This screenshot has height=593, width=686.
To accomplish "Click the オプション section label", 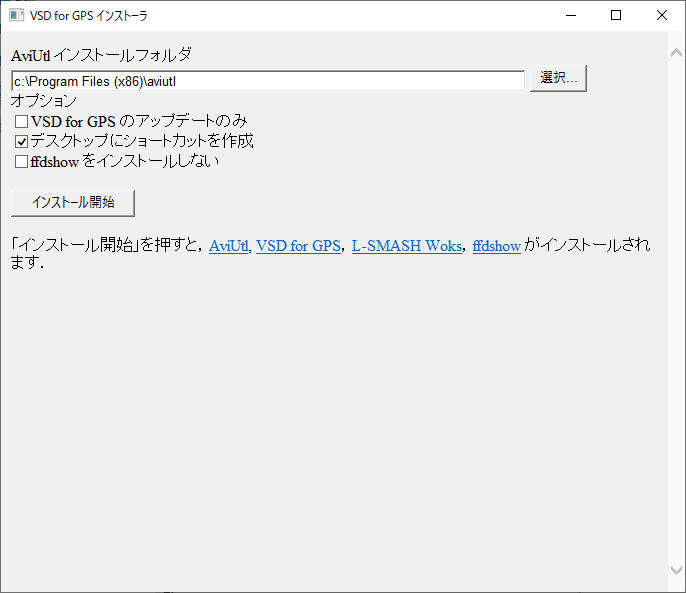I will pyautogui.click(x=43, y=101).
